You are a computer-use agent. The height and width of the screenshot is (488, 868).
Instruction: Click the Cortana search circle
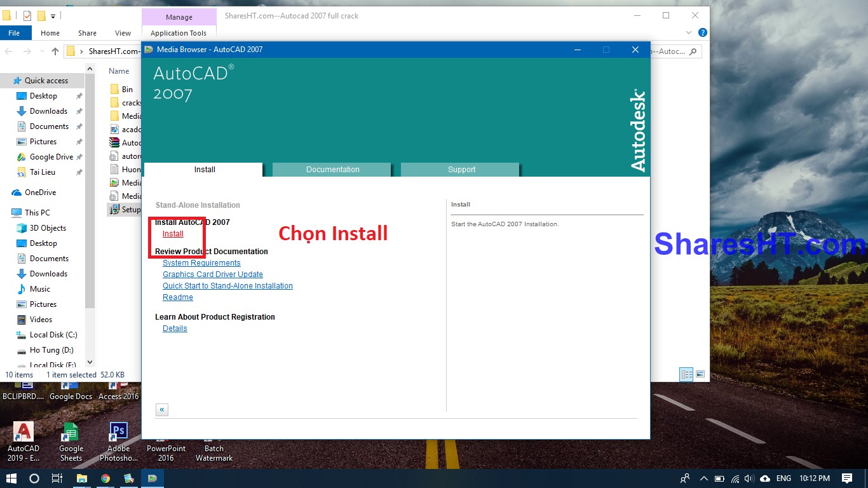pos(34,478)
